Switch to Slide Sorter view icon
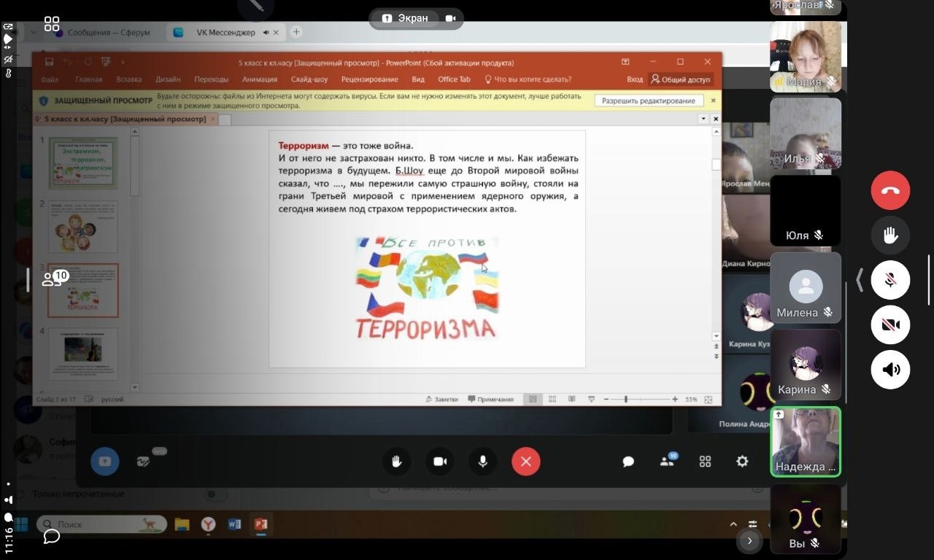The image size is (934, 560). [x=552, y=399]
